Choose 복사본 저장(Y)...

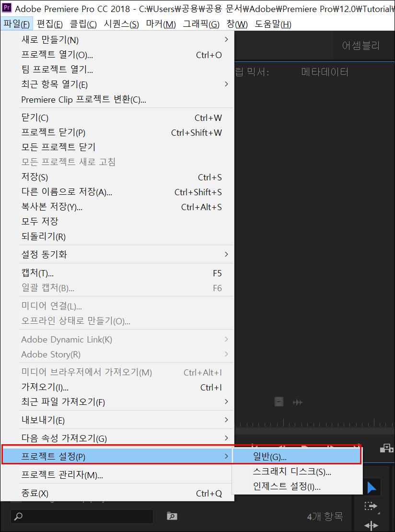click(117, 207)
